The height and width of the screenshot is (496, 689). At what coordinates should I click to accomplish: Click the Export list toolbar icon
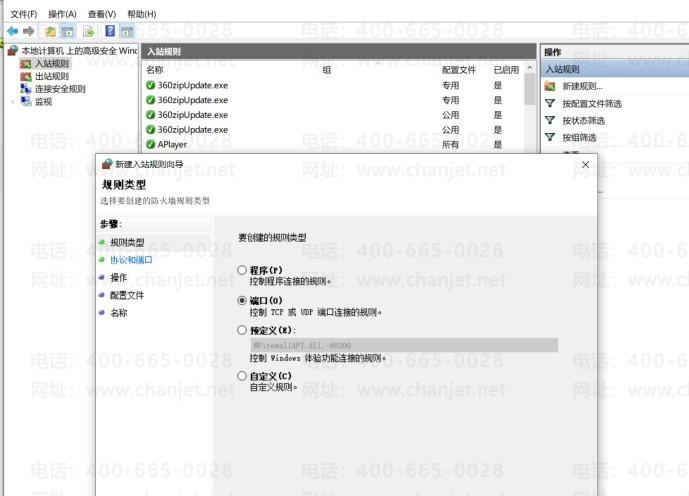[x=89, y=31]
